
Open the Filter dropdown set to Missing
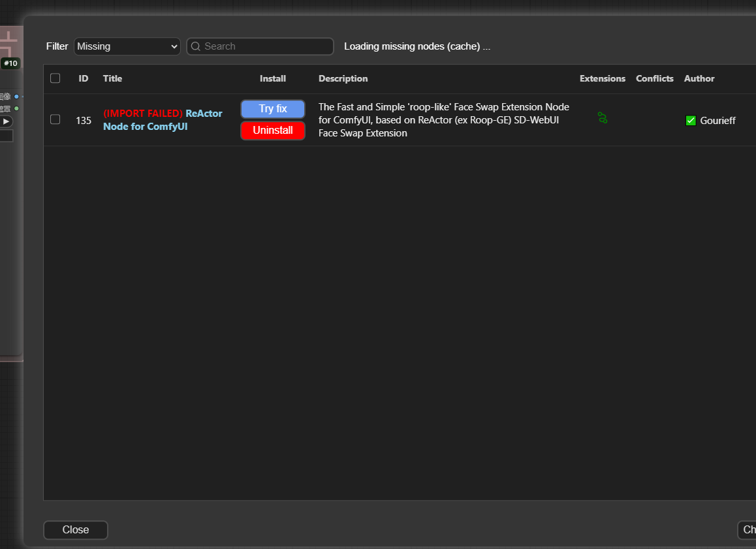(x=127, y=46)
